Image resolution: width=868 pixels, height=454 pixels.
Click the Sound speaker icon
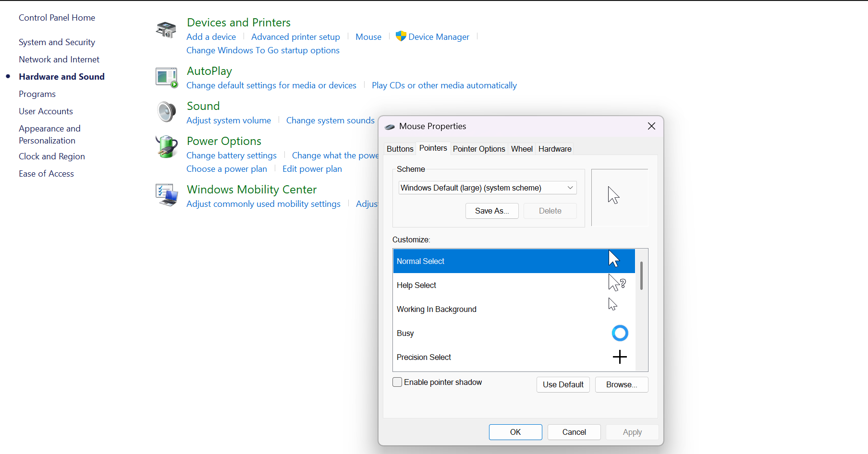pos(166,112)
